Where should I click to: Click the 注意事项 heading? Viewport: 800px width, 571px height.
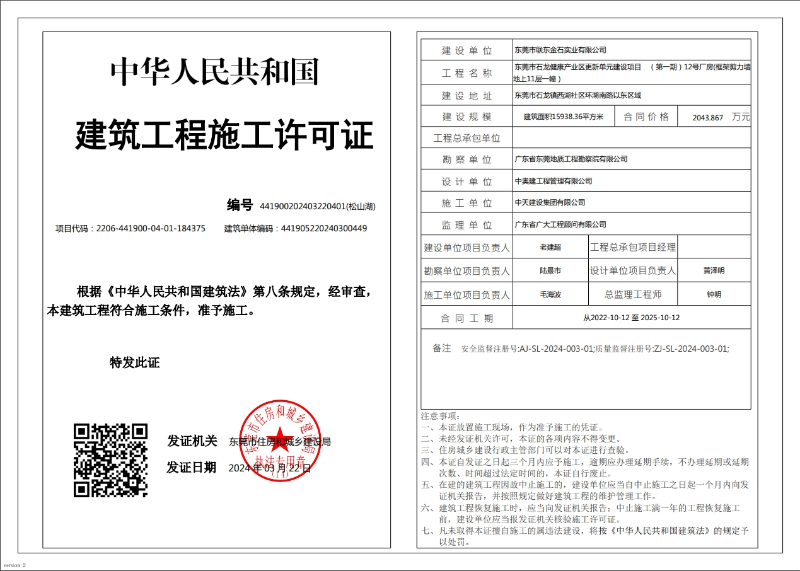click(441, 416)
